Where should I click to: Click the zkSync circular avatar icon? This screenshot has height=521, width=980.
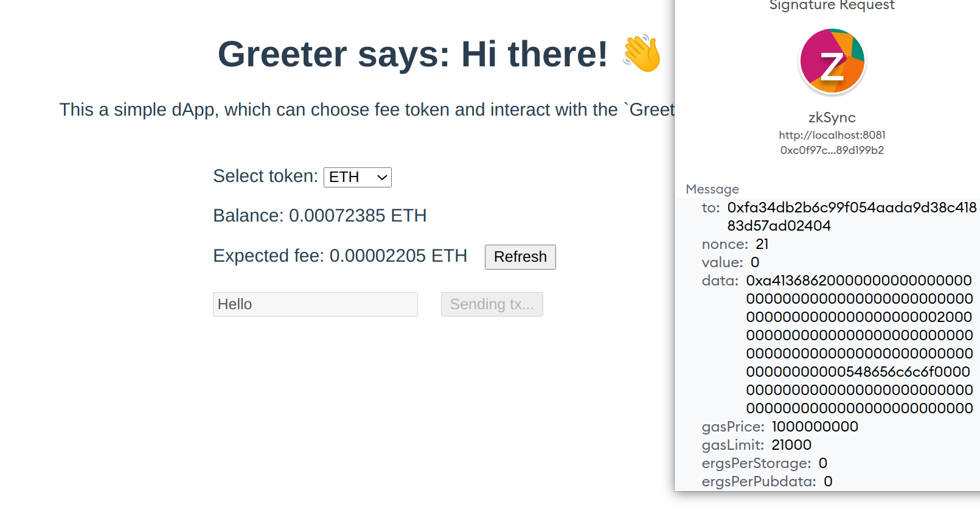(x=832, y=61)
